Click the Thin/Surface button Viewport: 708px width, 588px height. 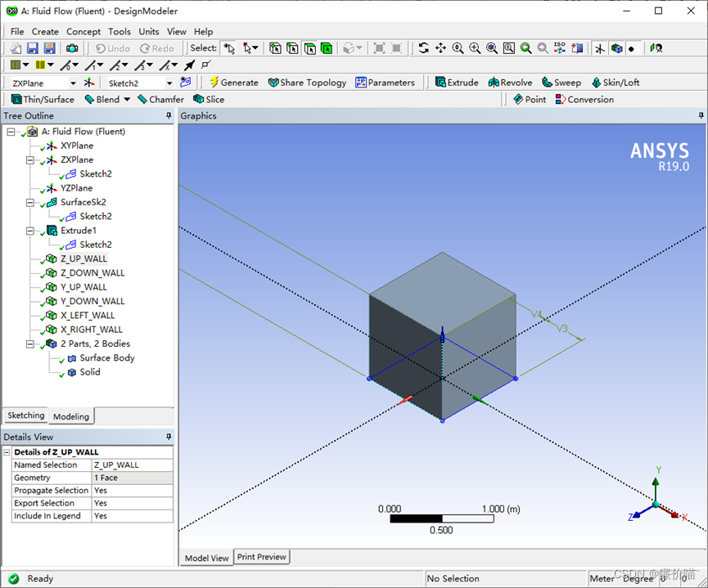tap(43, 100)
